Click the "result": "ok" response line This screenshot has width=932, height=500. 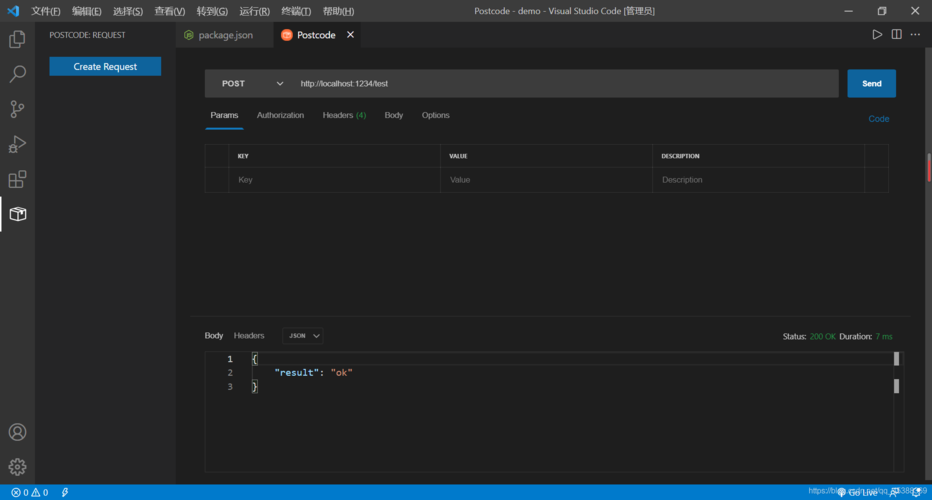point(313,373)
